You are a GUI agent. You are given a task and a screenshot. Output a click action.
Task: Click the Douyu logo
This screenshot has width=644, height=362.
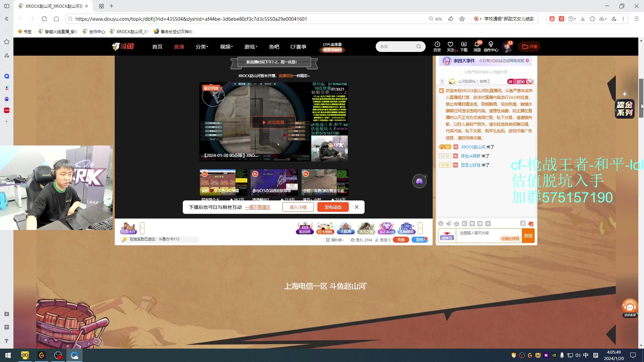click(123, 47)
